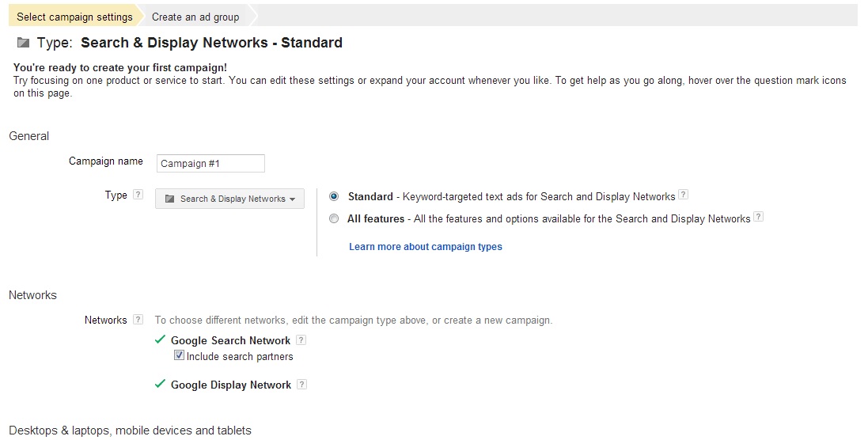Click the green checkmark beside Google Display Network

161,385
